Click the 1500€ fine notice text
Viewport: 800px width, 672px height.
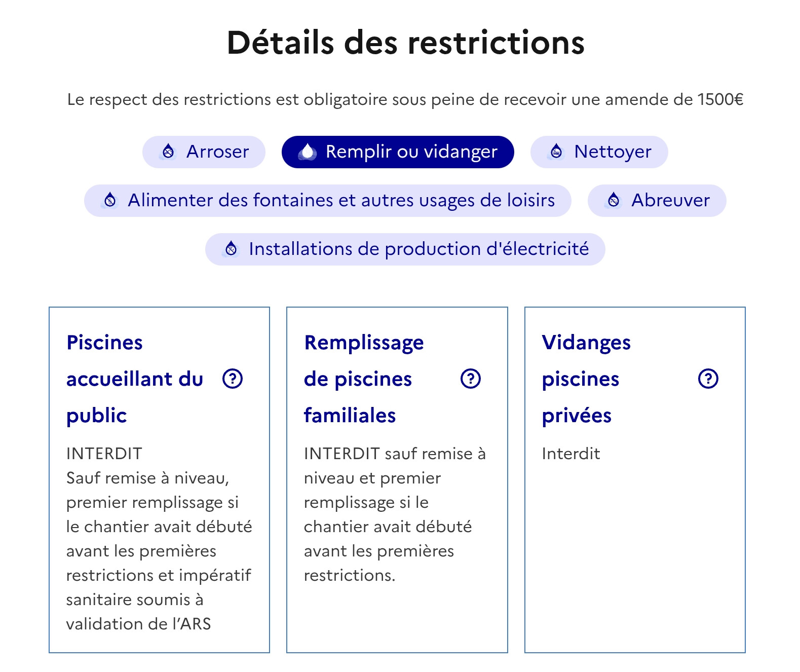[x=405, y=99]
